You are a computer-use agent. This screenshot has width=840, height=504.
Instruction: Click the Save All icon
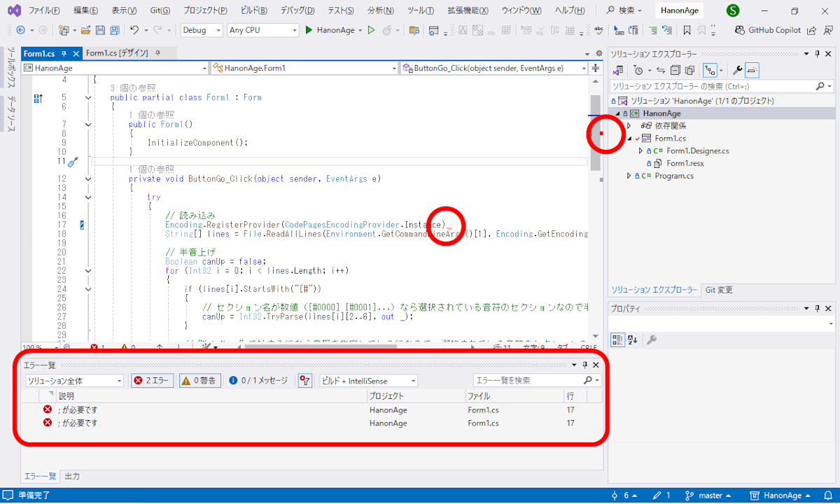(x=113, y=30)
